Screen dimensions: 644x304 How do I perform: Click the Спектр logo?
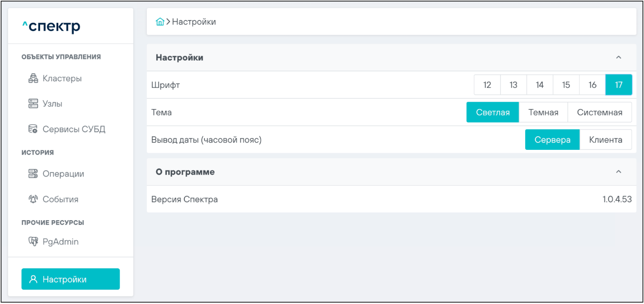coord(51,26)
